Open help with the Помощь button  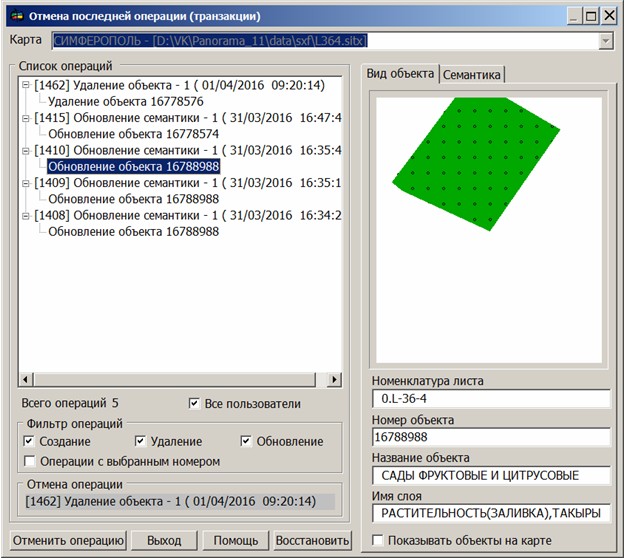pos(235,540)
